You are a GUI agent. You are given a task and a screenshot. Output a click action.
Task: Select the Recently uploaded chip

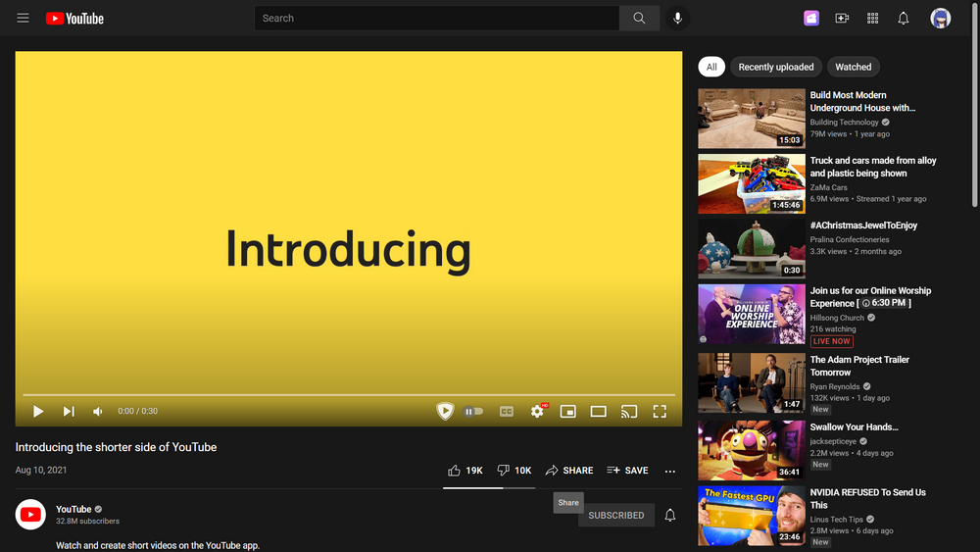[x=775, y=67]
